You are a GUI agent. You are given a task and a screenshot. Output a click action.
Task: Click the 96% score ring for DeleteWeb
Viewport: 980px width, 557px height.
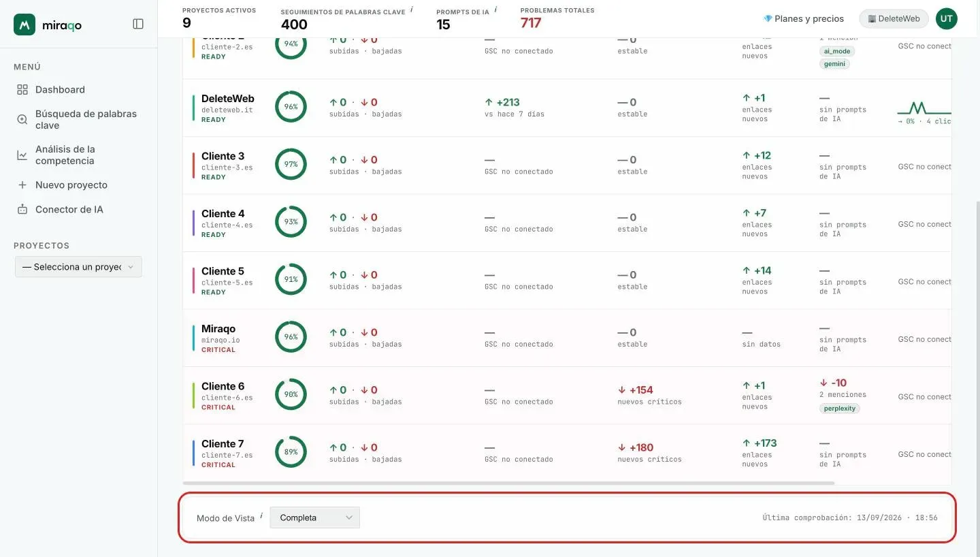pos(291,107)
